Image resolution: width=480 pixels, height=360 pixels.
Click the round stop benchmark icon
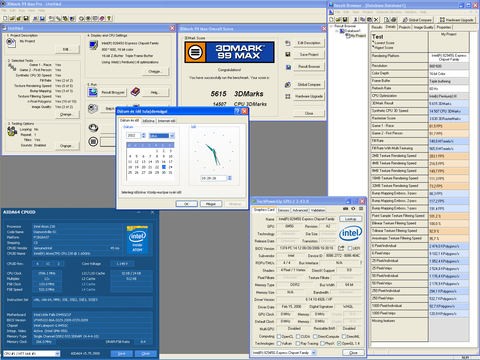93,142
